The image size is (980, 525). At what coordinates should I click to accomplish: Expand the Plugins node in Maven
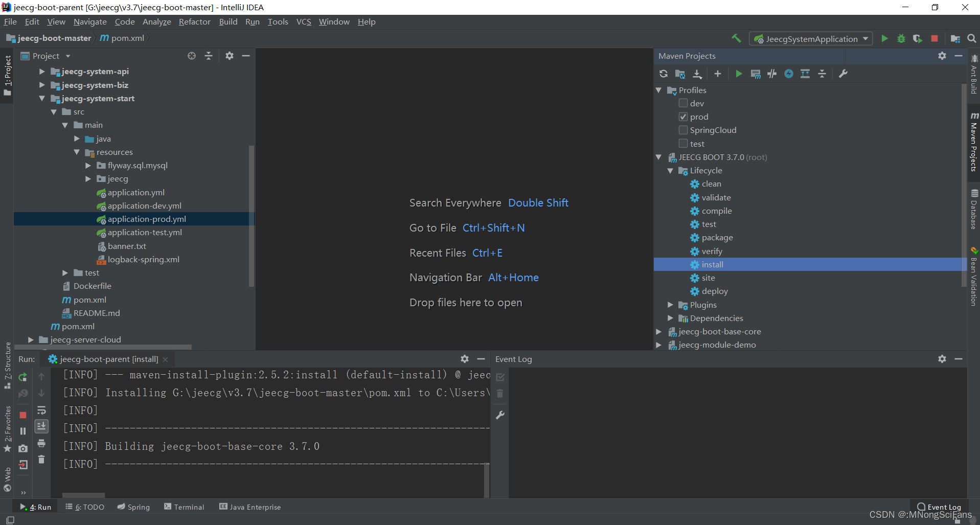pos(670,305)
